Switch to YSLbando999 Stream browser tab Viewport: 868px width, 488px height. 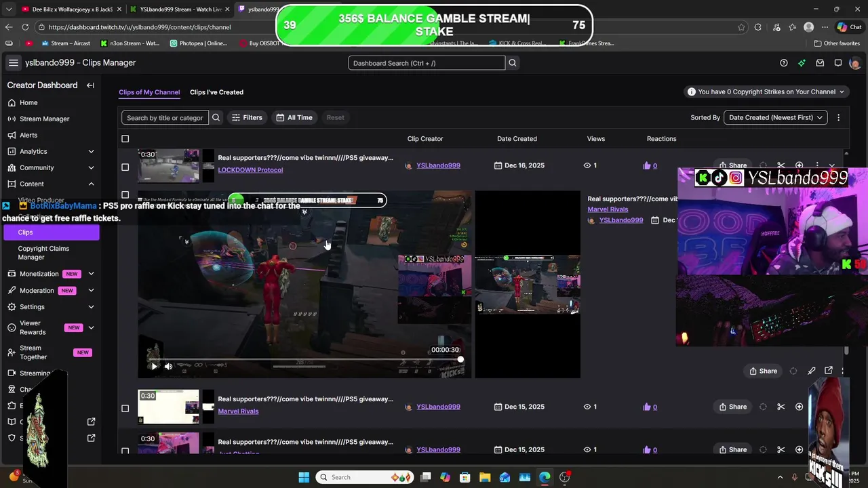click(180, 9)
